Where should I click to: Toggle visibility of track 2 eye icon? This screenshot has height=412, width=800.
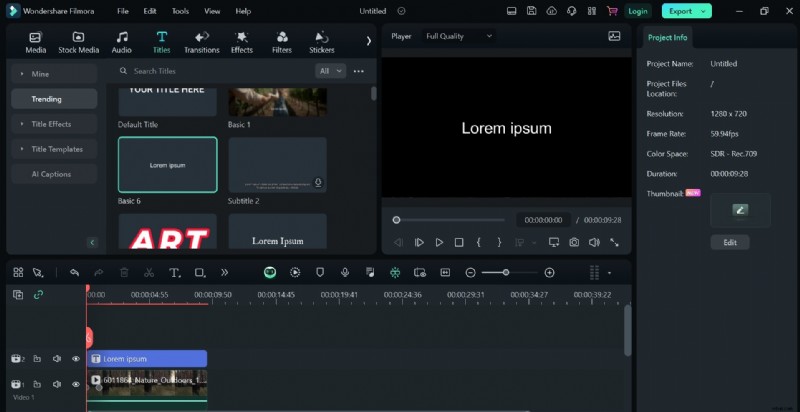click(76, 359)
